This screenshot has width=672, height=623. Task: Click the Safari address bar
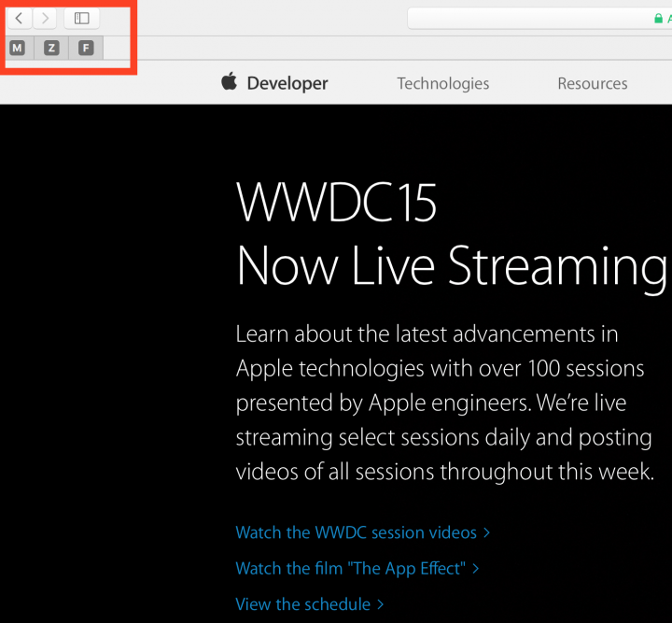tap(539, 18)
